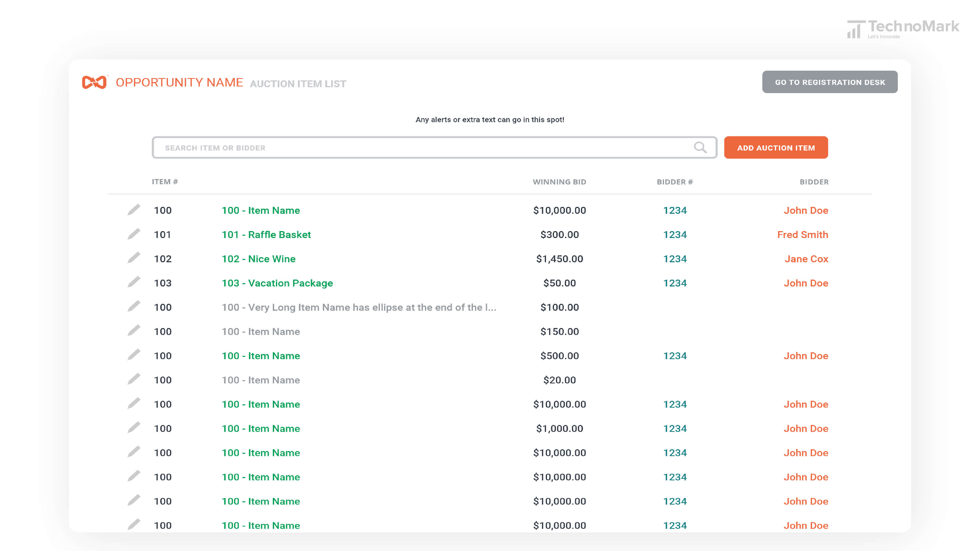Viewport: 980px width, 551px height.
Task: Click item number 102 cell
Action: tap(163, 259)
